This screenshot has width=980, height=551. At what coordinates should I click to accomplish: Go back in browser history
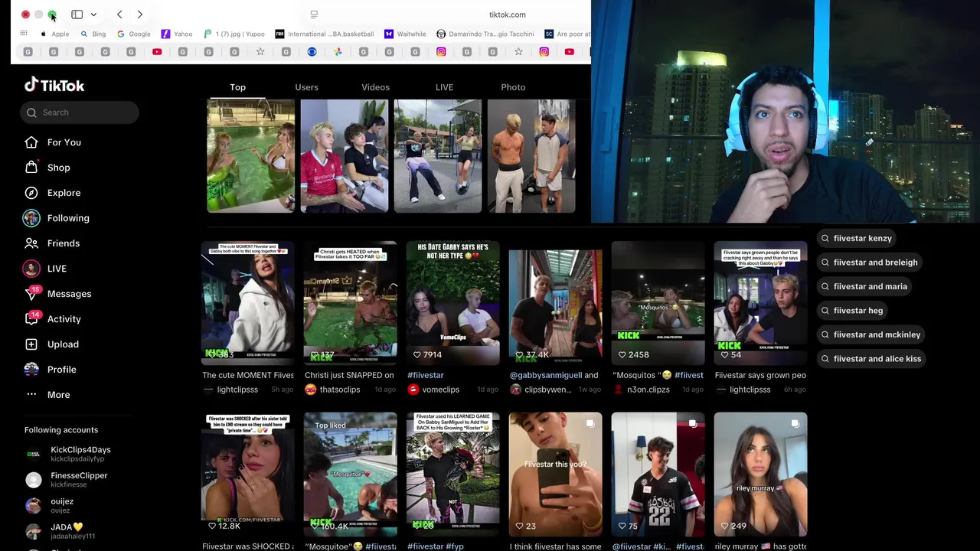click(x=119, y=15)
